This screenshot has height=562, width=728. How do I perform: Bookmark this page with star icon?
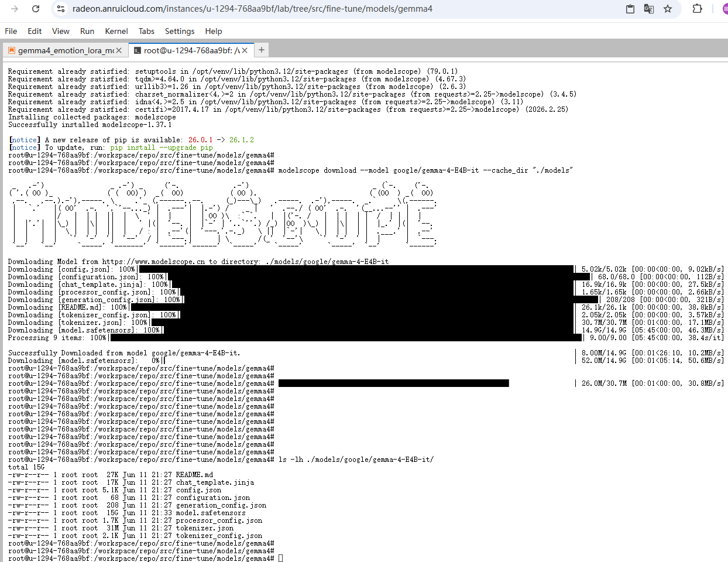click(668, 9)
